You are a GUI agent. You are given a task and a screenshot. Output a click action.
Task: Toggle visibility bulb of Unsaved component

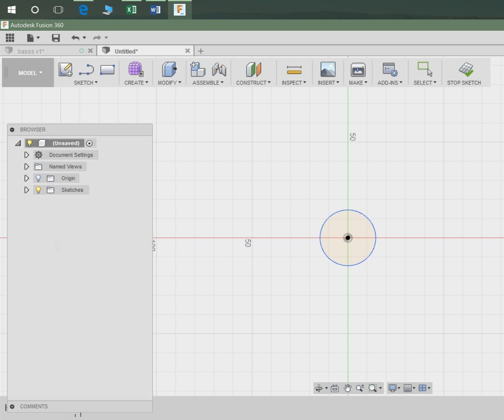(x=30, y=143)
